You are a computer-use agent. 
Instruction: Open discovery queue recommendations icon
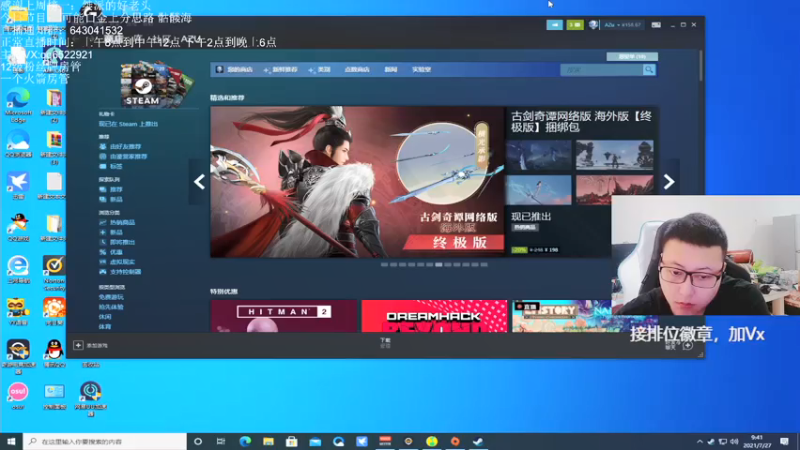point(103,189)
